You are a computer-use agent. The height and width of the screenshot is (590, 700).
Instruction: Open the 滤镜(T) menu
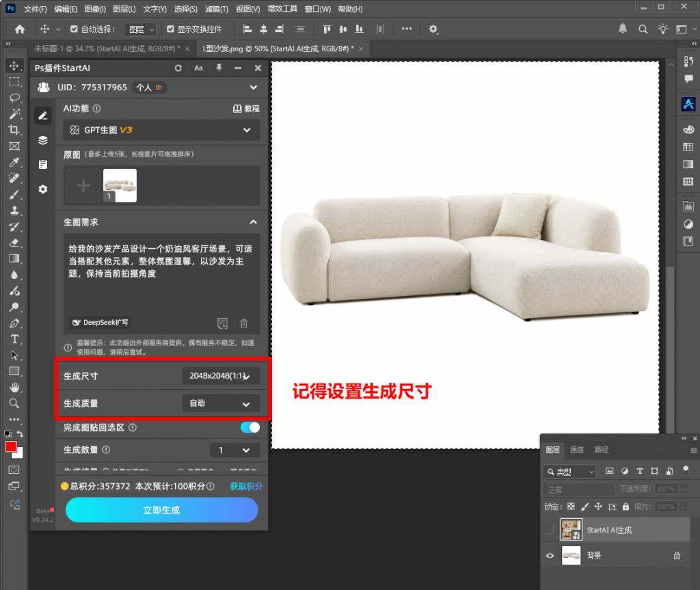pyautogui.click(x=217, y=9)
